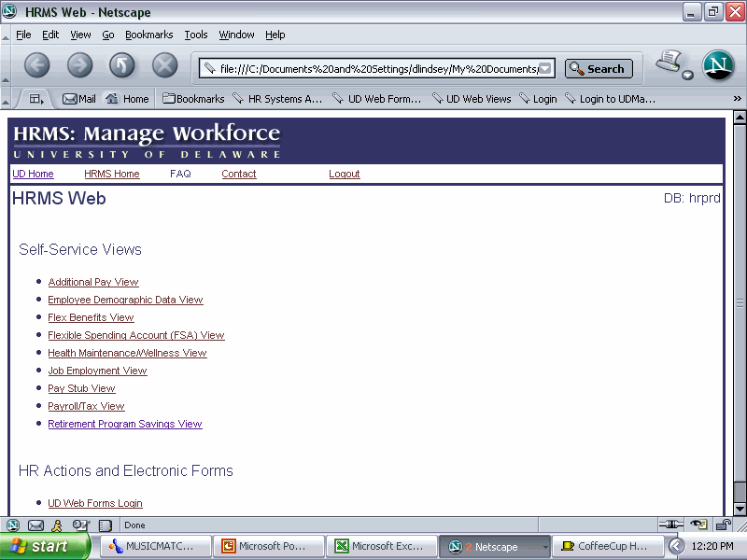The height and width of the screenshot is (560, 747).
Task: Open the Flex Benefits View link
Action: pos(91,317)
